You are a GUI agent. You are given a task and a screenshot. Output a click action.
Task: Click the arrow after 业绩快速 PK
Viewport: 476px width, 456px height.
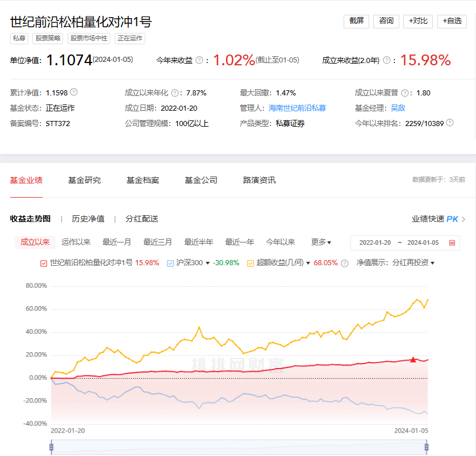point(464,219)
